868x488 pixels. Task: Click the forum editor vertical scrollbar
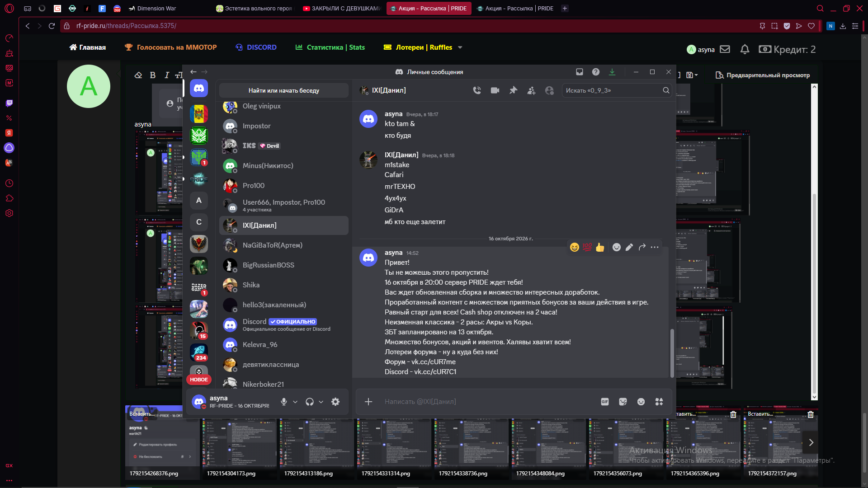click(x=814, y=242)
